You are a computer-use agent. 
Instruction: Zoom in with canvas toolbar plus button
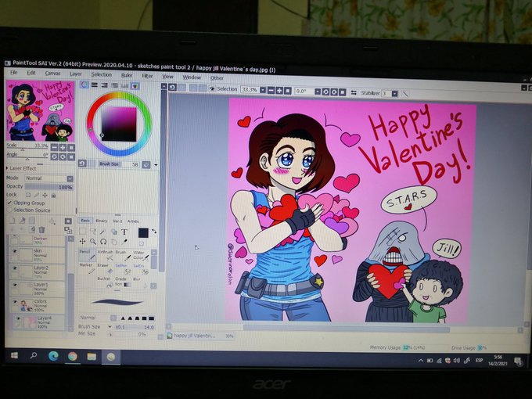point(279,91)
